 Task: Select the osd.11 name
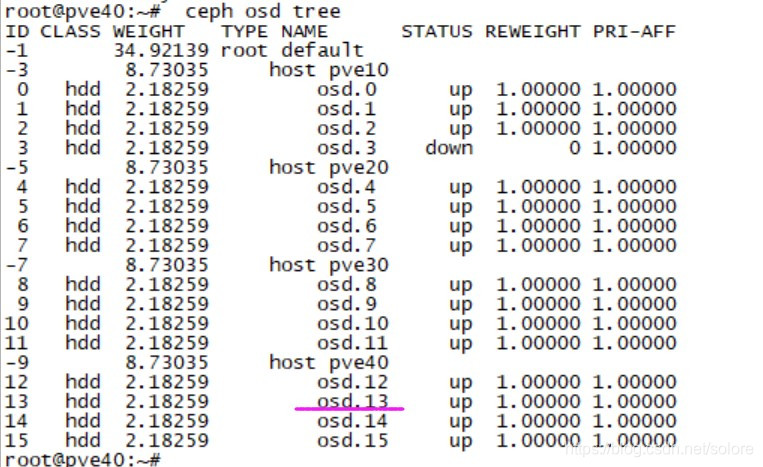[353, 343]
